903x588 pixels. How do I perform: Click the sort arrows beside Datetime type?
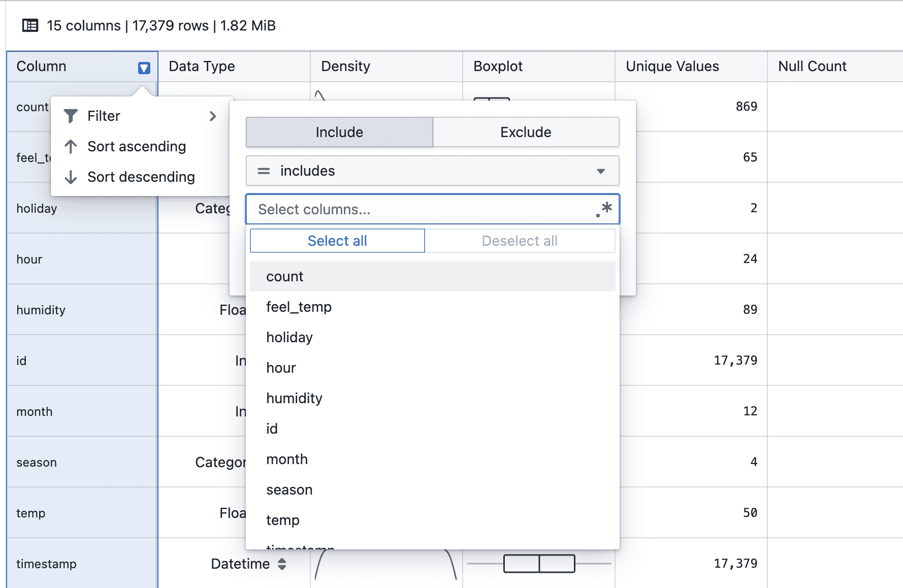click(x=282, y=564)
